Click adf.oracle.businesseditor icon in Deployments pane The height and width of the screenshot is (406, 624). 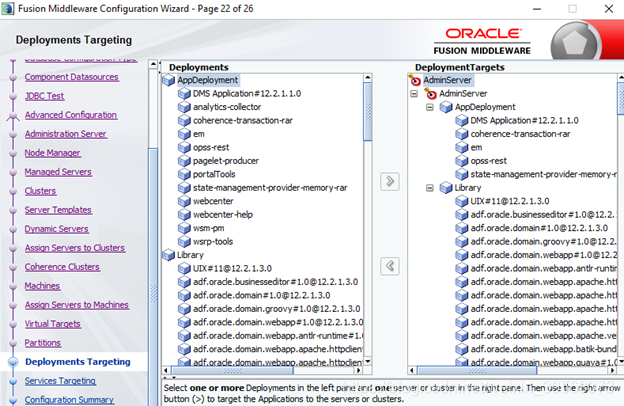[x=184, y=282]
